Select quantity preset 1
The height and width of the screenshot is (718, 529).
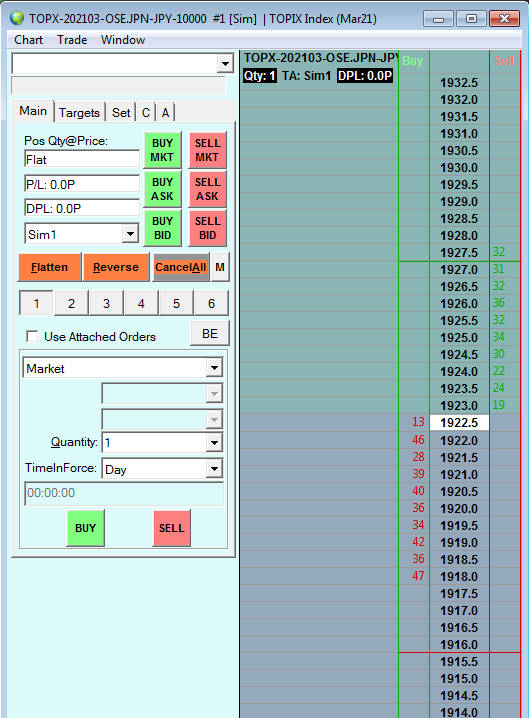36,303
